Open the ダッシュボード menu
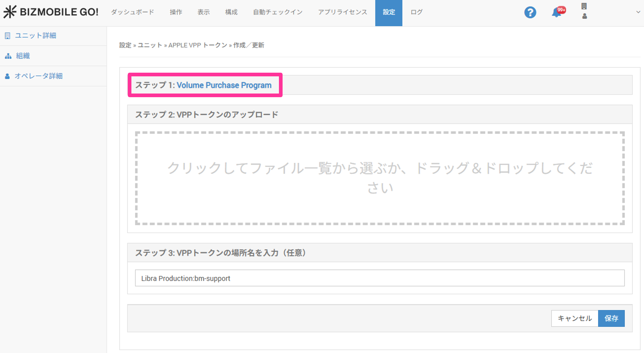The height and width of the screenshot is (353, 644). tap(132, 12)
